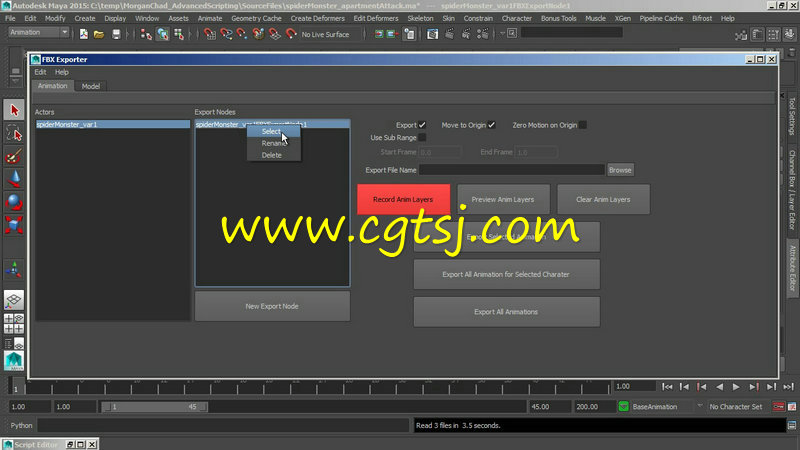800x450 pixels.
Task: Select the Move tool cone icon
Action: tap(14, 179)
